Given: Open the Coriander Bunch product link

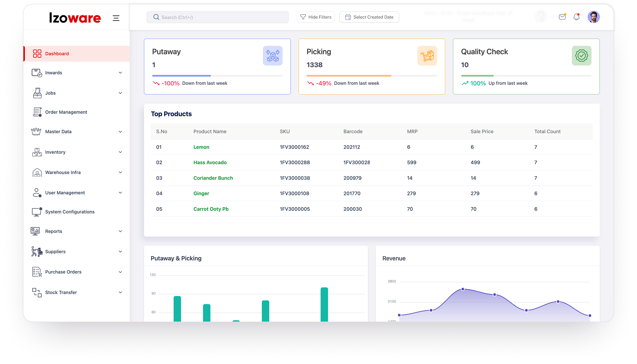Looking at the screenshot, I should pos(213,178).
